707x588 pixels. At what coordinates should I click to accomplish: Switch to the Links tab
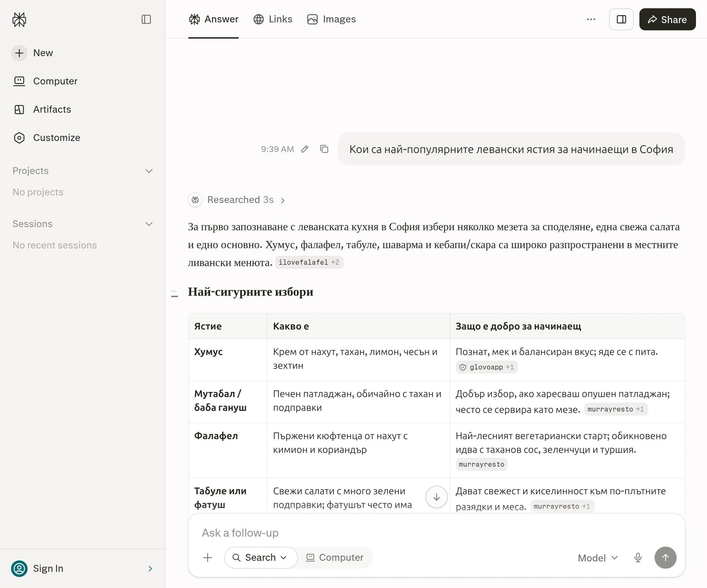[273, 19]
